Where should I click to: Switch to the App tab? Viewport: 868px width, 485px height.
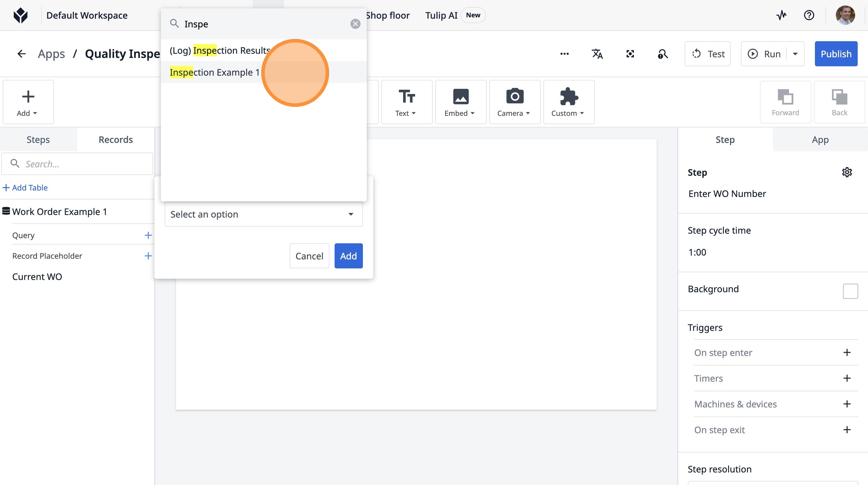coord(820,140)
